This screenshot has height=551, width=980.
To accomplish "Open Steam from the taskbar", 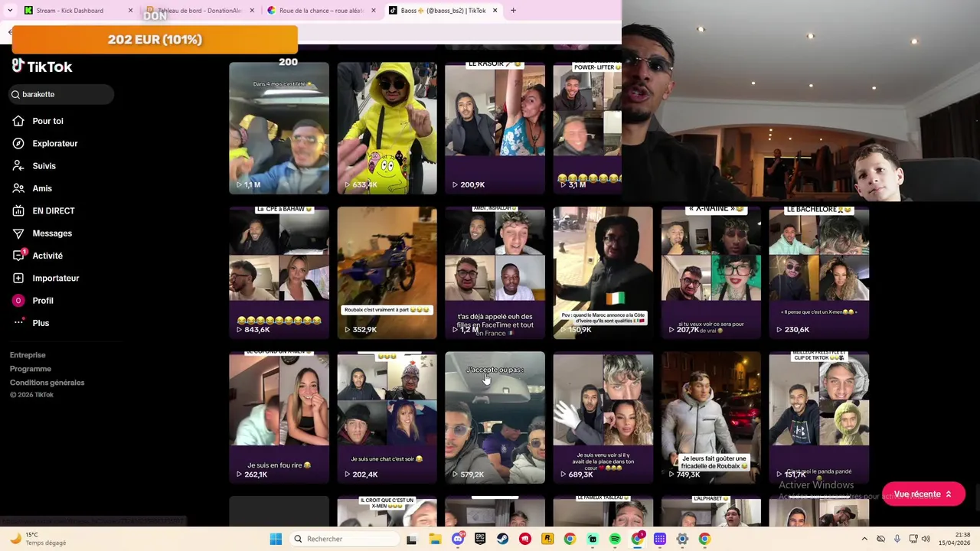I will click(502, 539).
